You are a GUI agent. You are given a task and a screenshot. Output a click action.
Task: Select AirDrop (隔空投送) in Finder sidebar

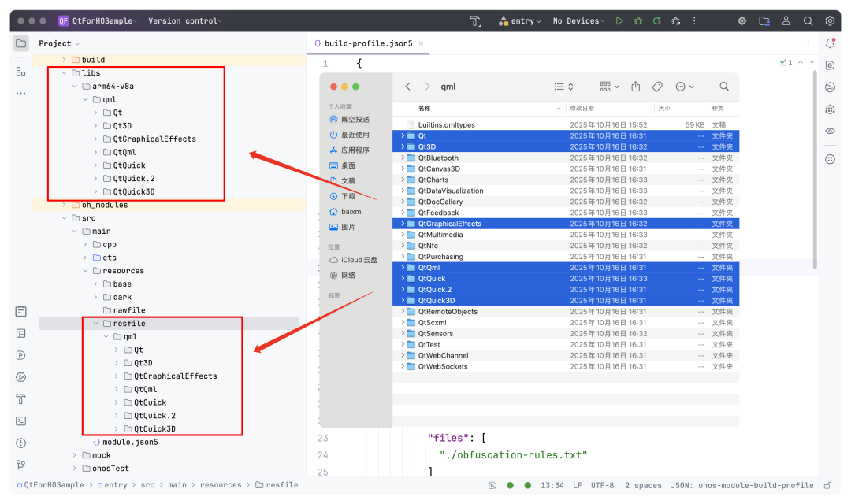tap(355, 120)
